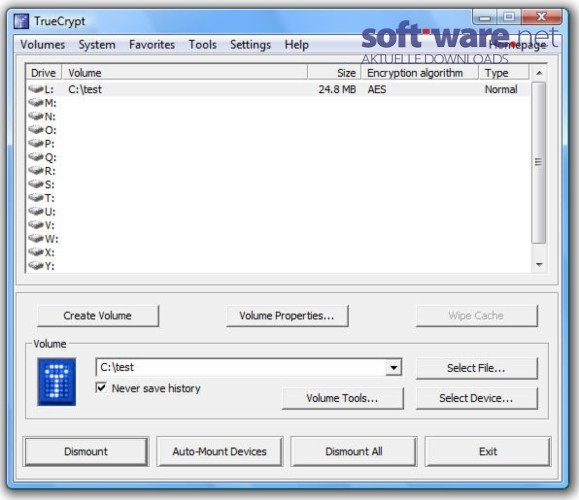This screenshot has height=500, width=579.
Task: Click the Select File button
Action: coord(477,368)
